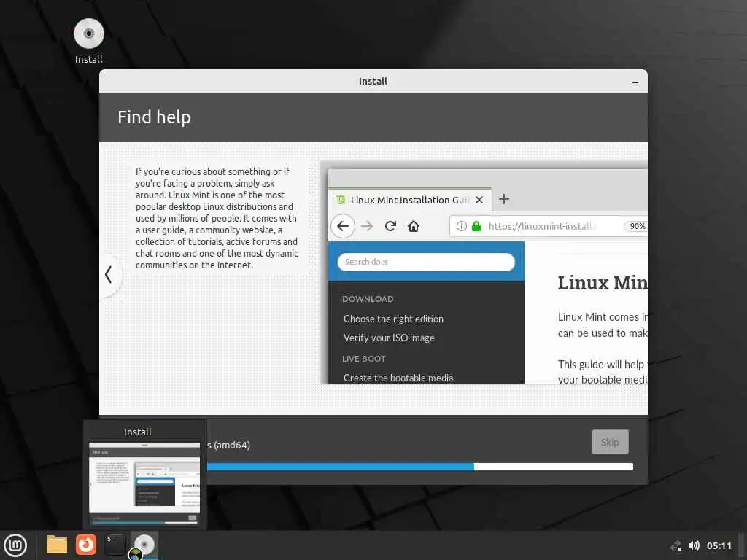Click the slideshow browser back arrow

[x=343, y=226]
